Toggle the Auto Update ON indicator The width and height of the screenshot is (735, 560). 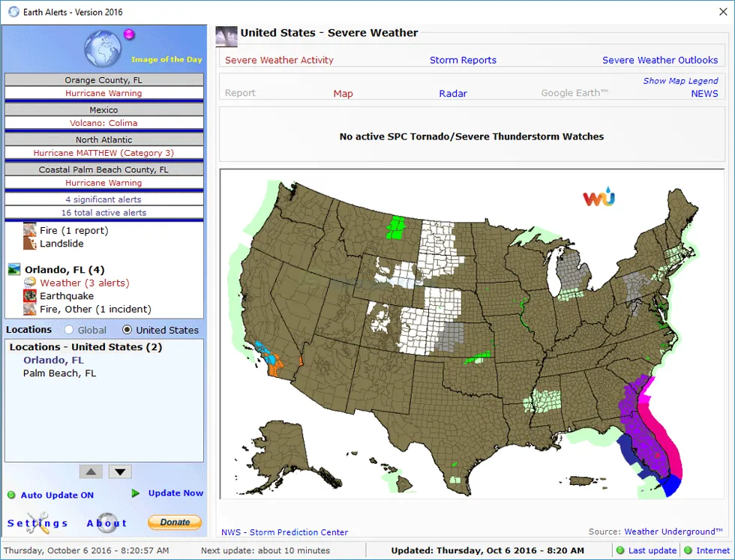pyautogui.click(x=11, y=495)
